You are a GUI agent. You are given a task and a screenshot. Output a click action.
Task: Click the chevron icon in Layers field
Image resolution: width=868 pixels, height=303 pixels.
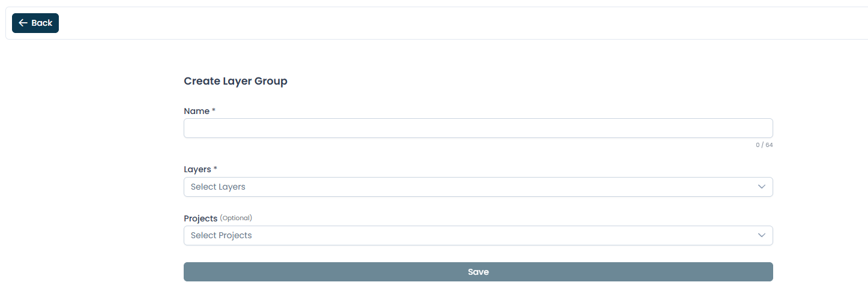pos(762,187)
